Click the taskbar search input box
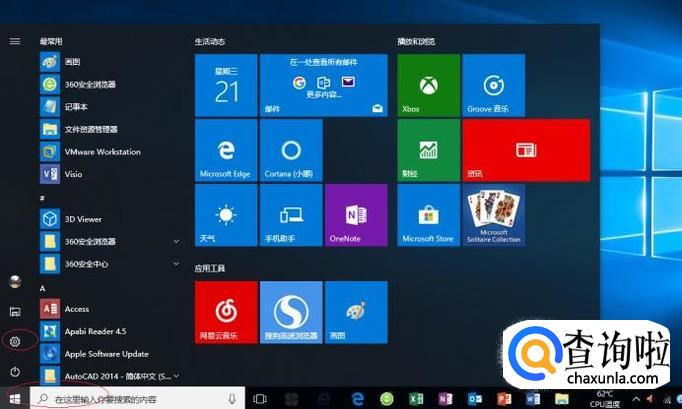The height and width of the screenshot is (409, 682). (x=130, y=398)
